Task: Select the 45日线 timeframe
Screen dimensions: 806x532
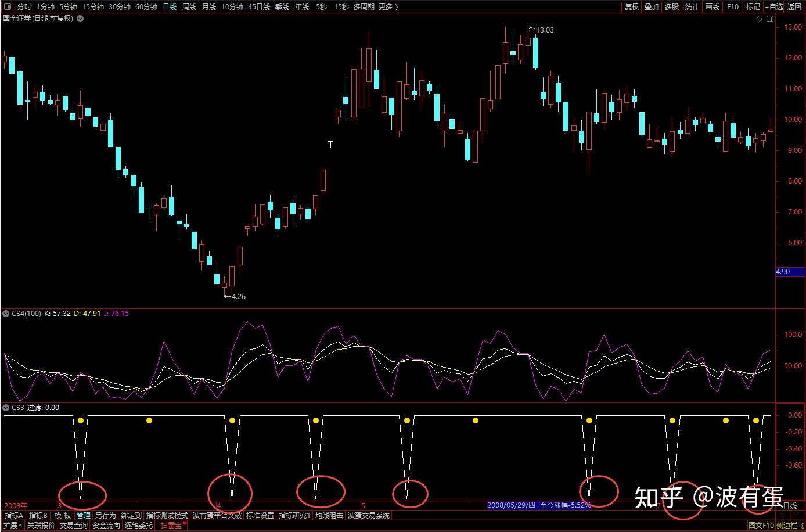Action: [259, 7]
